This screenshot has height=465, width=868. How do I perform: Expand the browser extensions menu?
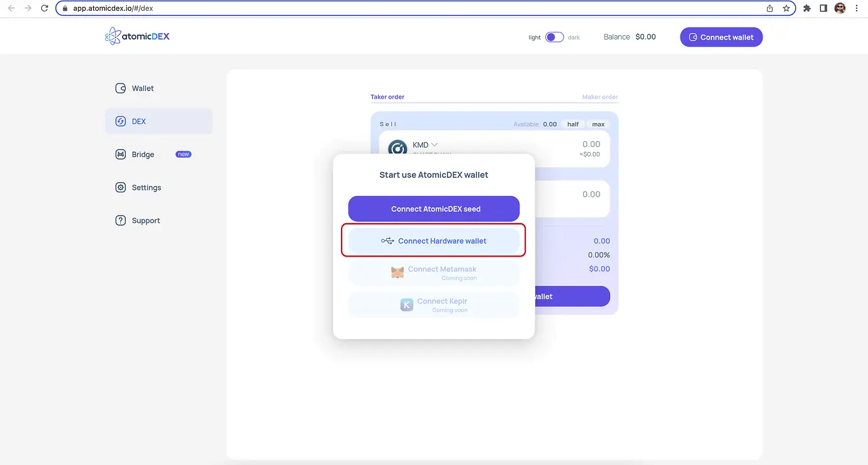tap(807, 8)
